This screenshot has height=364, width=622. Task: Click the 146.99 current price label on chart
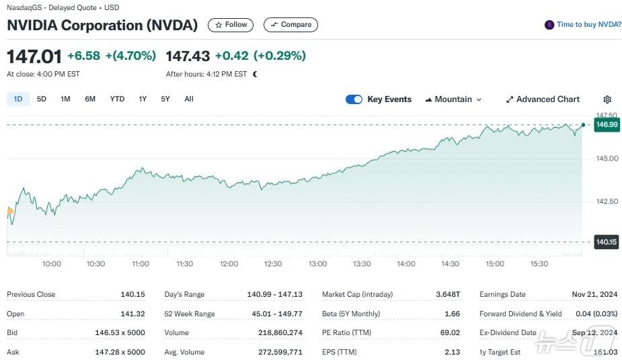pos(606,124)
